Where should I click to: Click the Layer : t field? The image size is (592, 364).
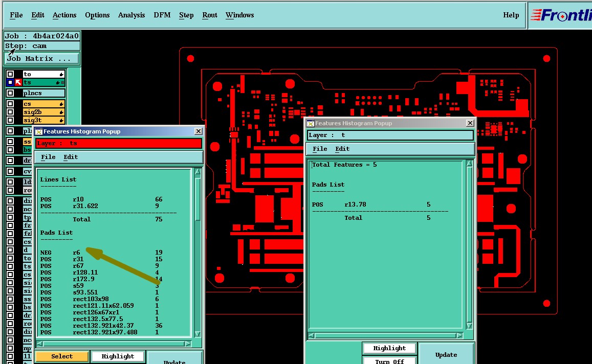click(390, 135)
